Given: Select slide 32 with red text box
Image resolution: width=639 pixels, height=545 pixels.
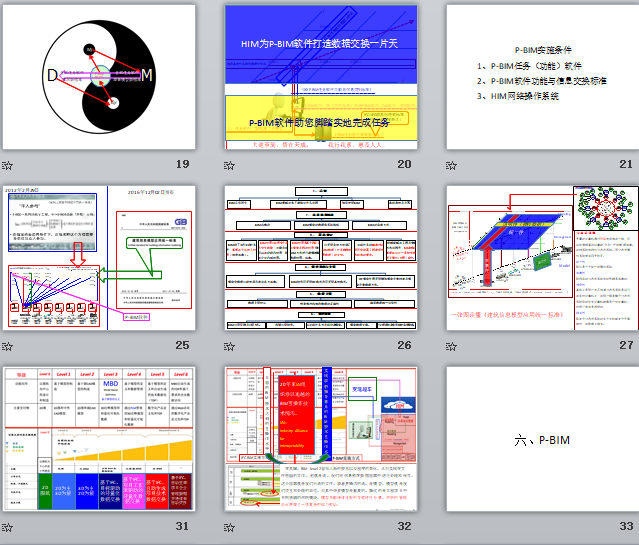Looking at the screenshot, I should pyautogui.click(x=320, y=439).
